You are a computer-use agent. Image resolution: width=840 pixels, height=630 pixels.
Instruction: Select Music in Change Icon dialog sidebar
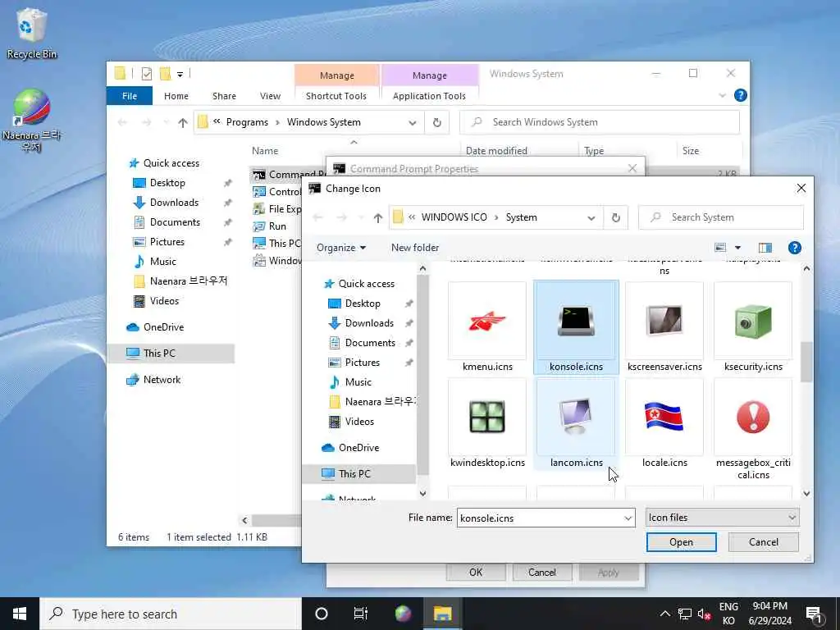(x=358, y=382)
